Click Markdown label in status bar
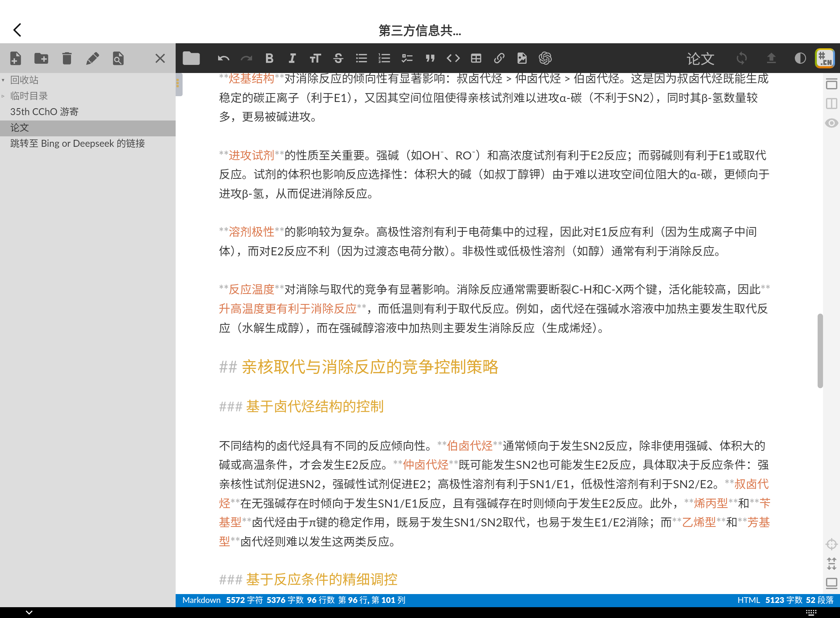Viewport: 840px width, 618px height. pos(201,600)
